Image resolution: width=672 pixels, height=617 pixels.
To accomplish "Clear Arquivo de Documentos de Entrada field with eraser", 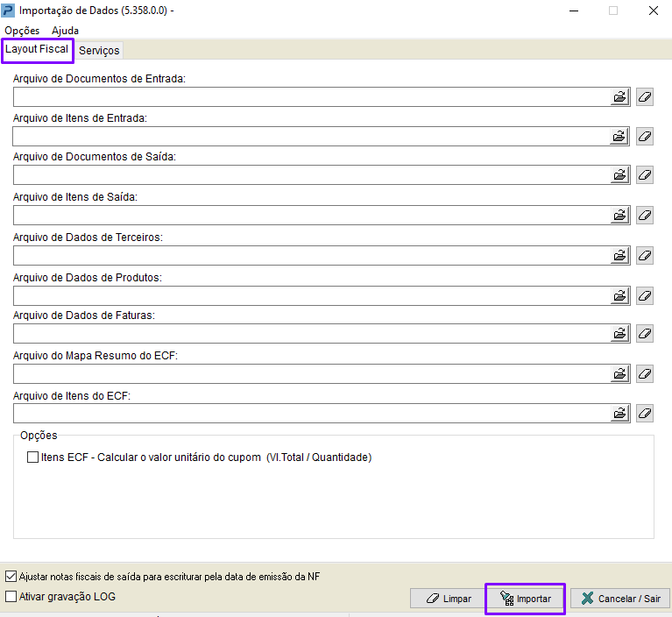I will (645, 97).
